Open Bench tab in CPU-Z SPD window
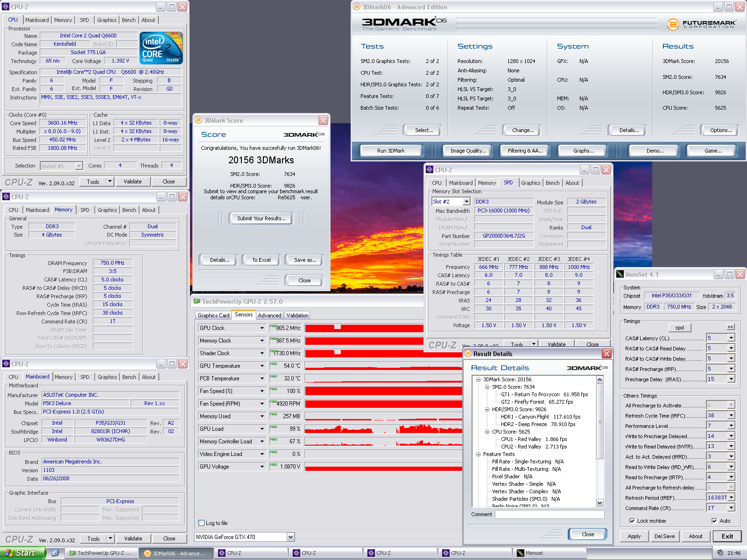Screen dimensions: 747x560 552,183
